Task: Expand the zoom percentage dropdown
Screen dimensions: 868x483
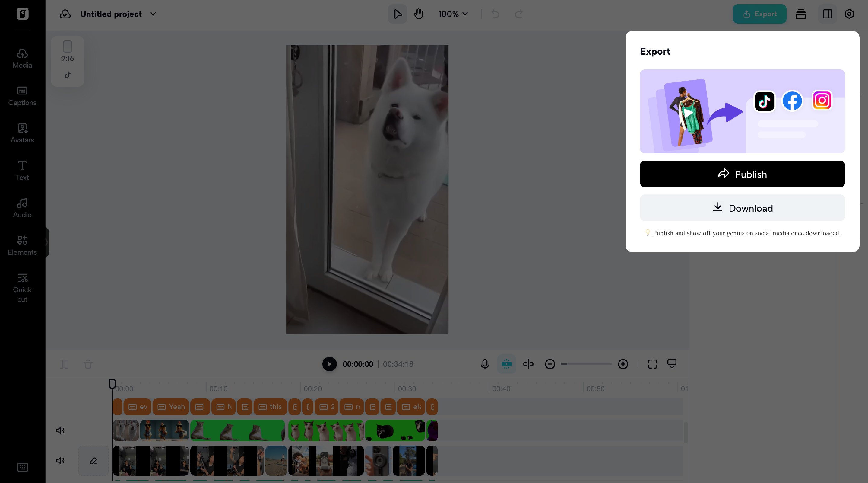Action: pyautogui.click(x=453, y=14)
